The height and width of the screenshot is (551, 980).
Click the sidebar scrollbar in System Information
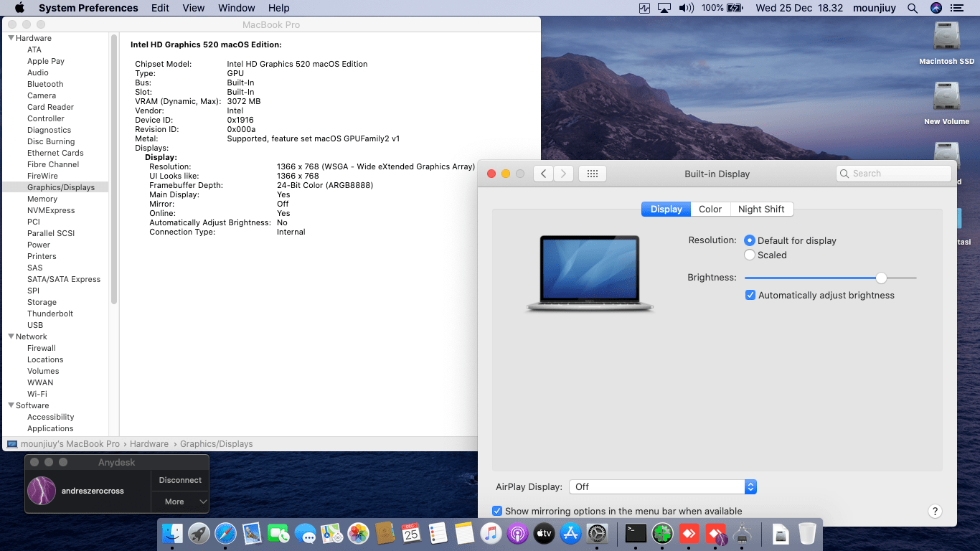(113, 170)
